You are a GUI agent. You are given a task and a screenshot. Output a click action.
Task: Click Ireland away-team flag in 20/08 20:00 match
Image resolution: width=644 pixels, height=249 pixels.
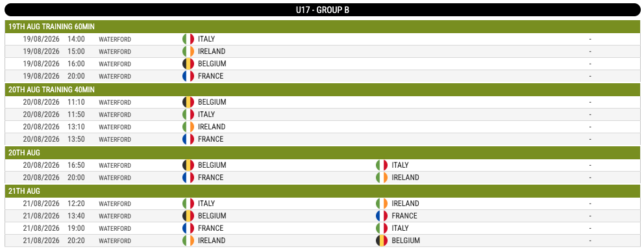point(382,177)
